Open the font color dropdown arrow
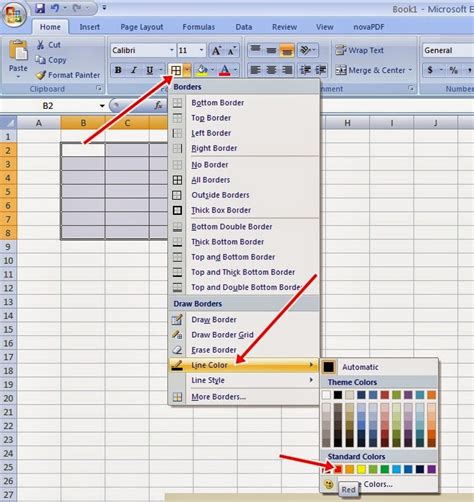This screenshot has height=502, width=474. [x=235, y=70]
